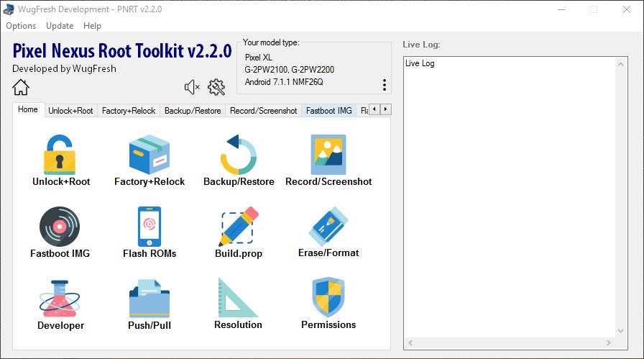Open the Options menu
Screen dimensions: 644x359
21,25
